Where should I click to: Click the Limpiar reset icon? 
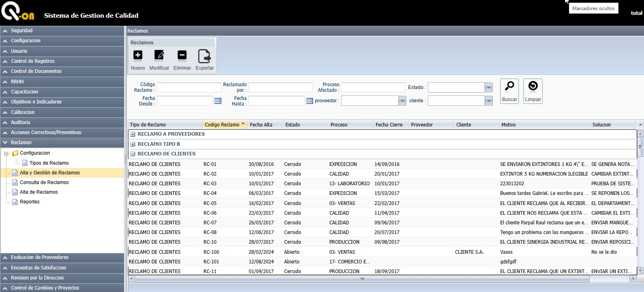click(533, 86)
